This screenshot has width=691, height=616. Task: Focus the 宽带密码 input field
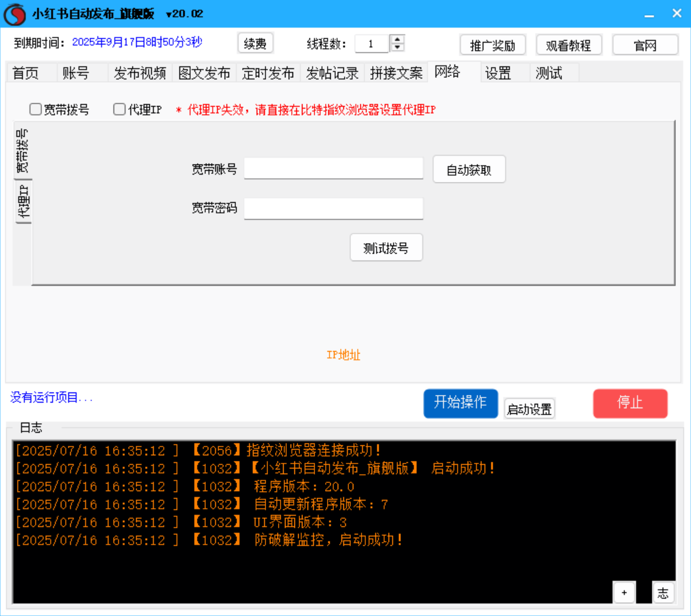334,208
